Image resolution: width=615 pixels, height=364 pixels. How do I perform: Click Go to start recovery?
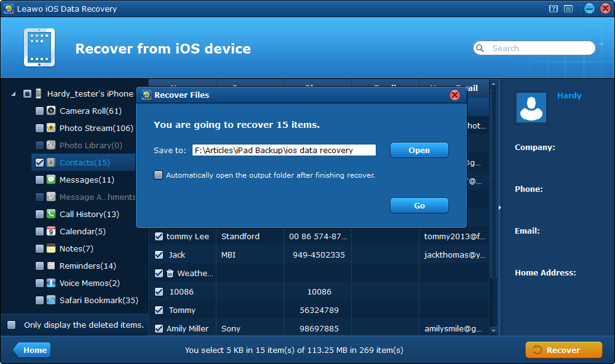coord(419,205)
